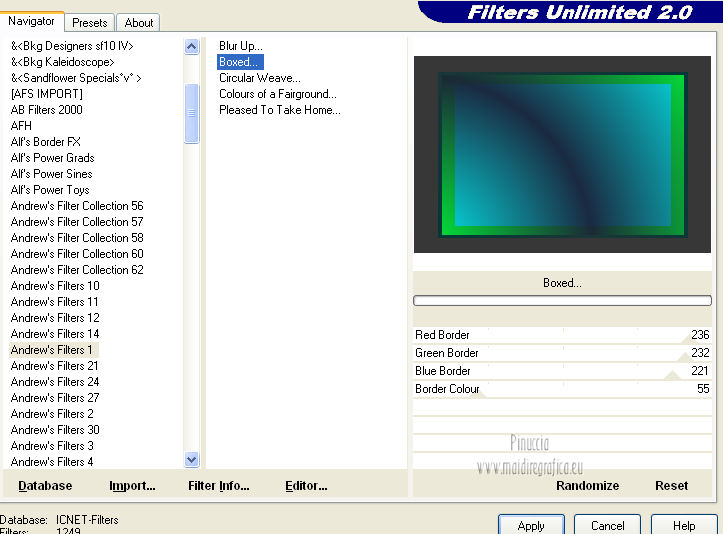Click scroll down arrow in filter list
The height and width of the screenshot is (534, 723).
click(x=191, y=459)
